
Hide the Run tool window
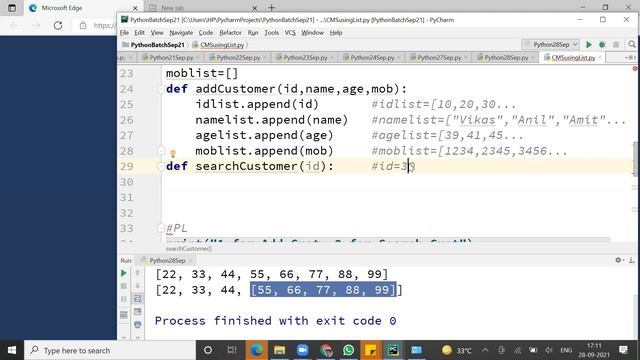tap(631, 260)
